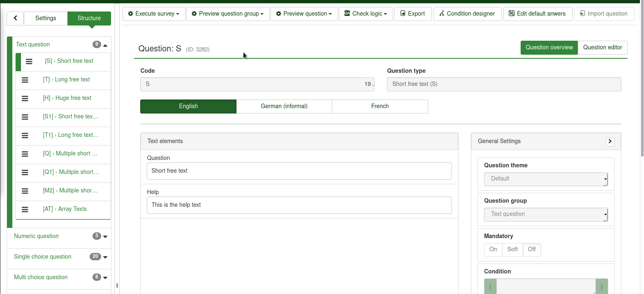Viewport: 644px width, 294px height.
Task: Set Mandatory to Off
Action: 532,249
